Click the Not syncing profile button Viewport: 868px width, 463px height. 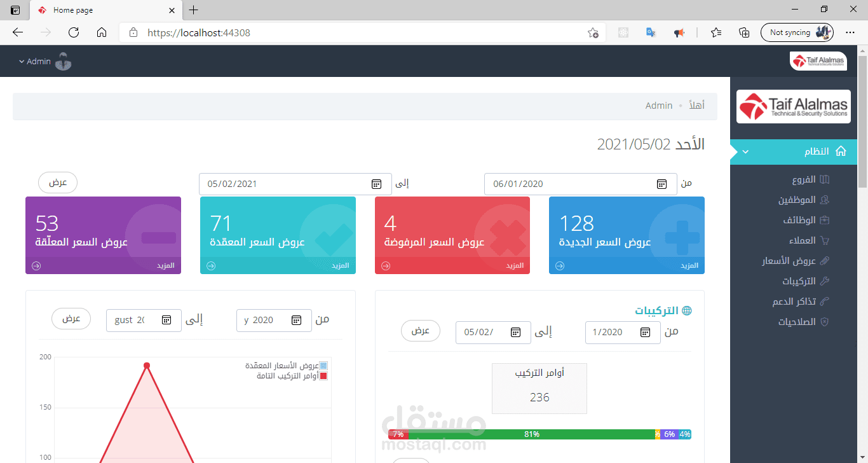tap(797, 32)
